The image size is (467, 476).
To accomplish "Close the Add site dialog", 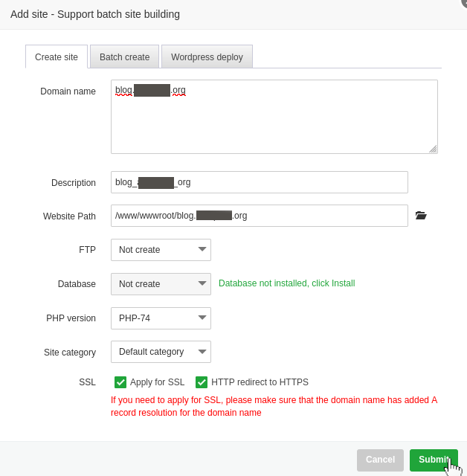I will click(x=463, y=2).
